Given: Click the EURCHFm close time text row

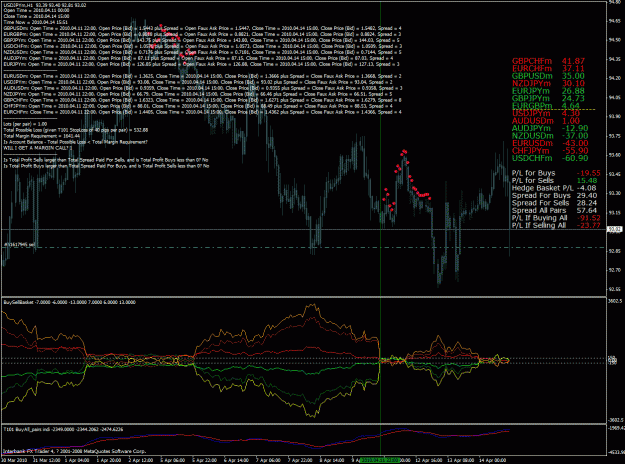Looking at the screenshot, I should [202, 112].
